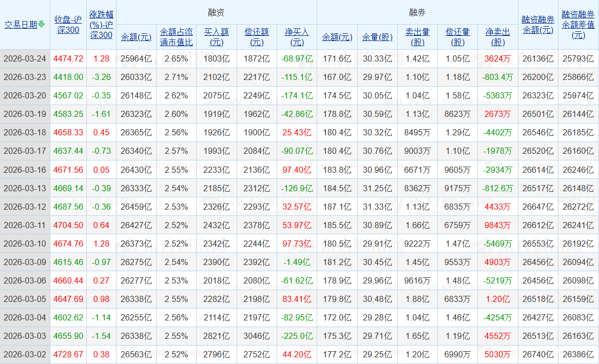Screen dimensions: 599x364
Task: Click closing value 4704.50
Action: tap(68, 225)
